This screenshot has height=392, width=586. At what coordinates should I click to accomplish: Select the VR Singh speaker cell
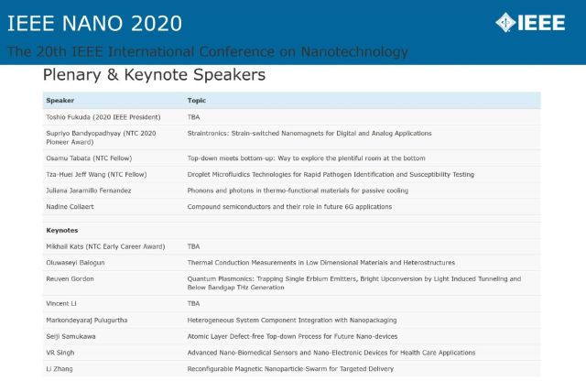[60, 353]
